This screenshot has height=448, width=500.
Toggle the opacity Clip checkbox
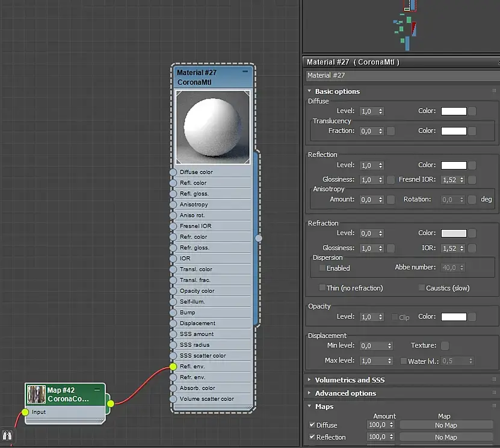pyautogui.click(x=395, y=317)
